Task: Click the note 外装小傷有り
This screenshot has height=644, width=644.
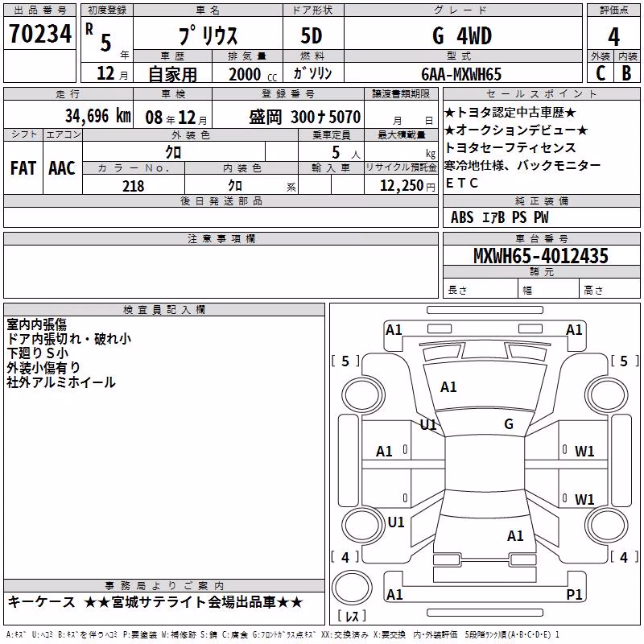Action: pos(43,368)
